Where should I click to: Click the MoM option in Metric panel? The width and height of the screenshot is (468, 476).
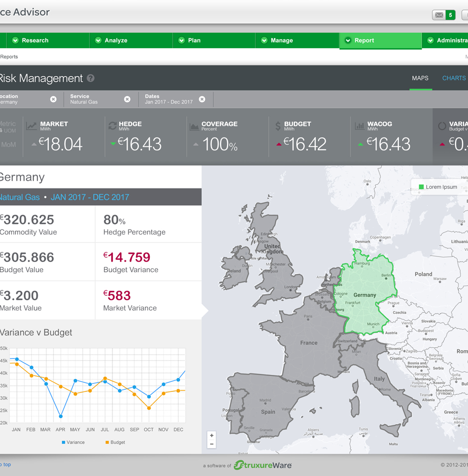pyautogui.click(x=8, y=145)
